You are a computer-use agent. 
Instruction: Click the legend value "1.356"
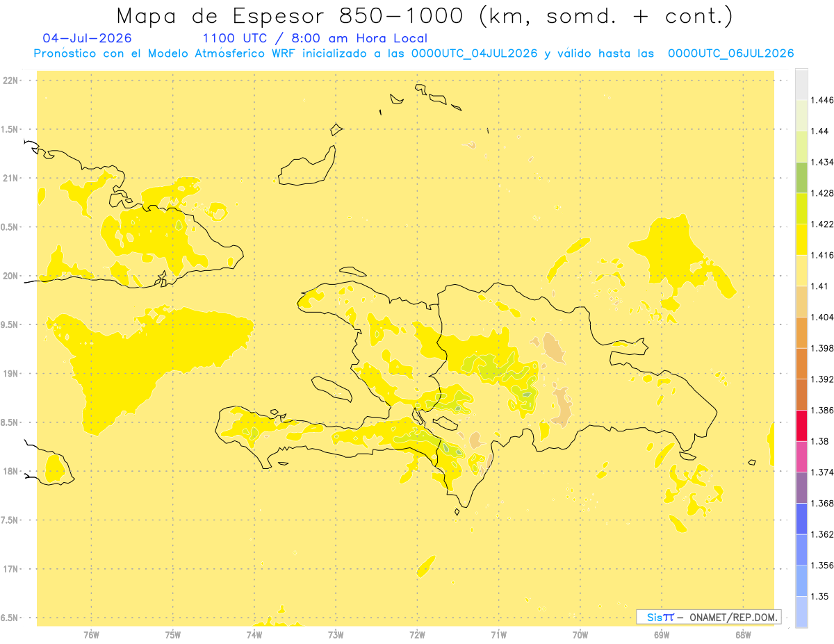tap(823, 565)
